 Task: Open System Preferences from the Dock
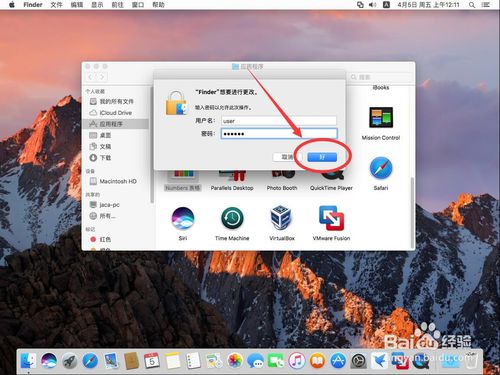click(359, 361)
